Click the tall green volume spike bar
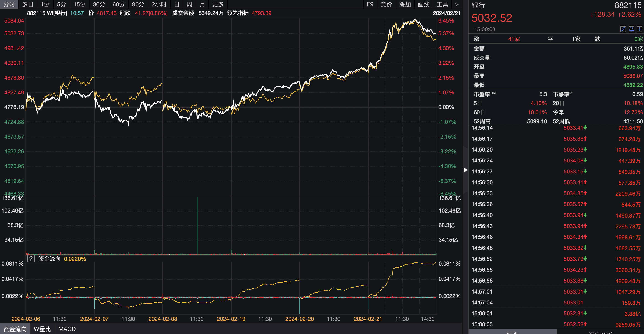Image resolution: width=644 pixels, height=334 pixels. click(x=197, y=225)
